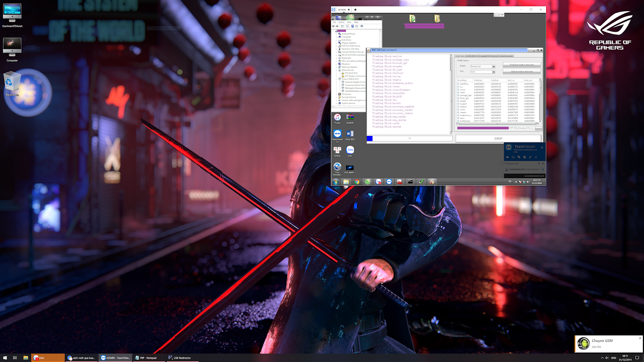
Task: Open the command prompt in remote taskbar
Action: click(x=410, y=182)
